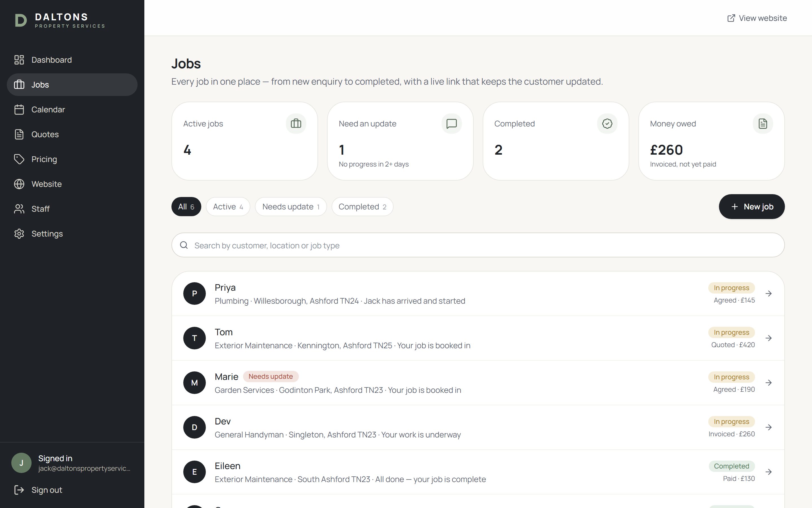
Task: Open the Active jobs summary card
Action: [245, 141]
